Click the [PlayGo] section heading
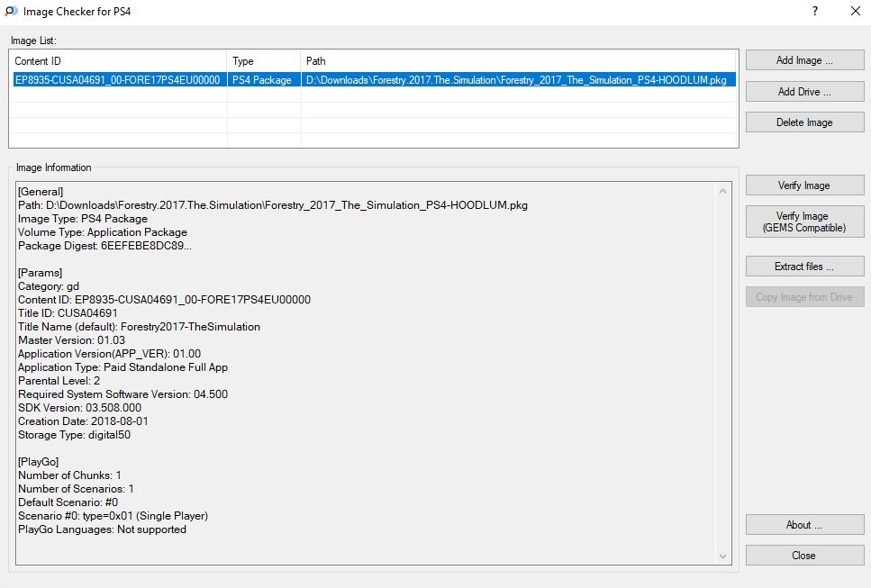This screenshot has width=871, height=588. coord(39,461)
